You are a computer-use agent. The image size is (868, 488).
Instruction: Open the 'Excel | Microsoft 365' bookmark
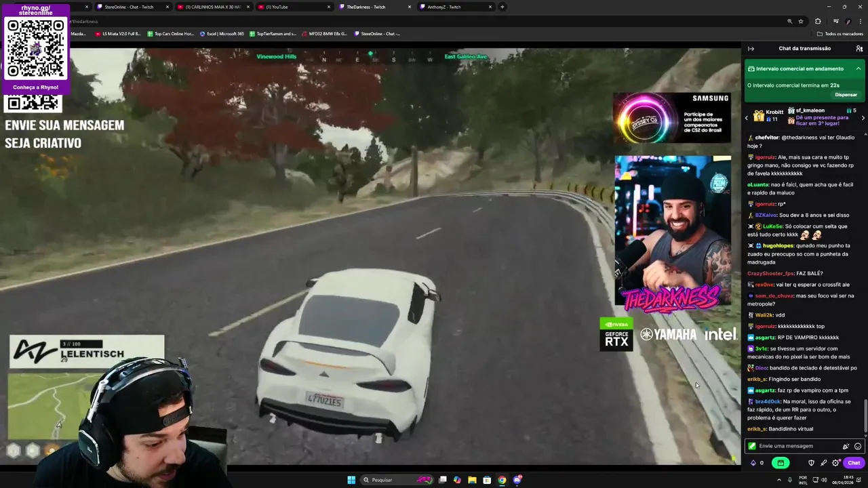(x=222, y=33)
